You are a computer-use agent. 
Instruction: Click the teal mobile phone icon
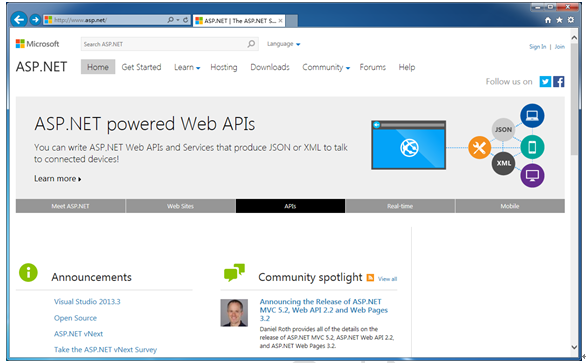(532, 147)
